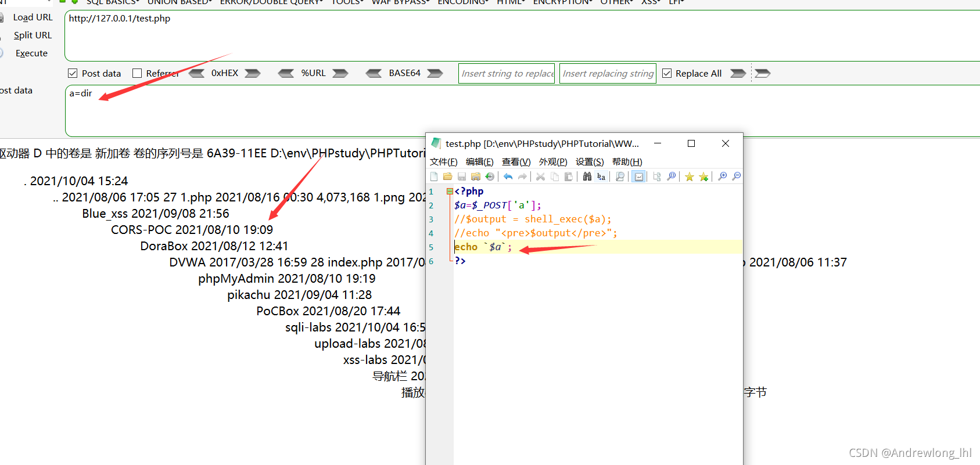Screen dimensions: 980x465
Task: Encode selection with the BASE64 right arrow
Action: [x=435, y=73]
